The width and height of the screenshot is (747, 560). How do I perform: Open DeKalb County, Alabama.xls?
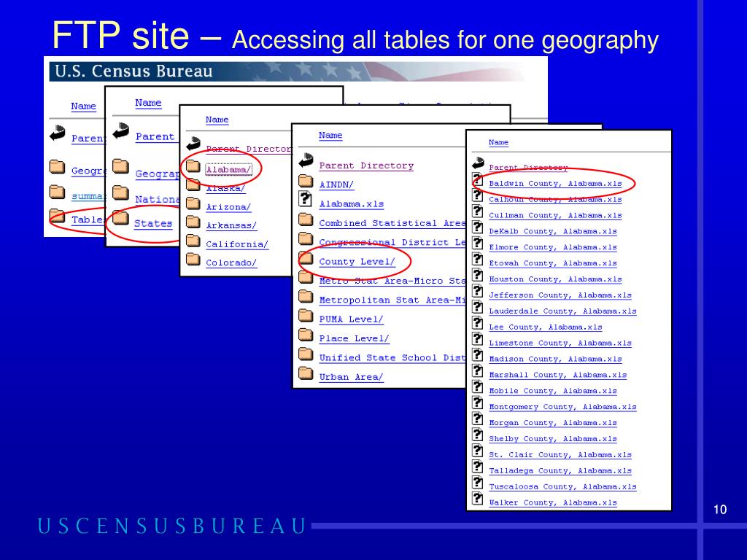click(x=553, y=231)
